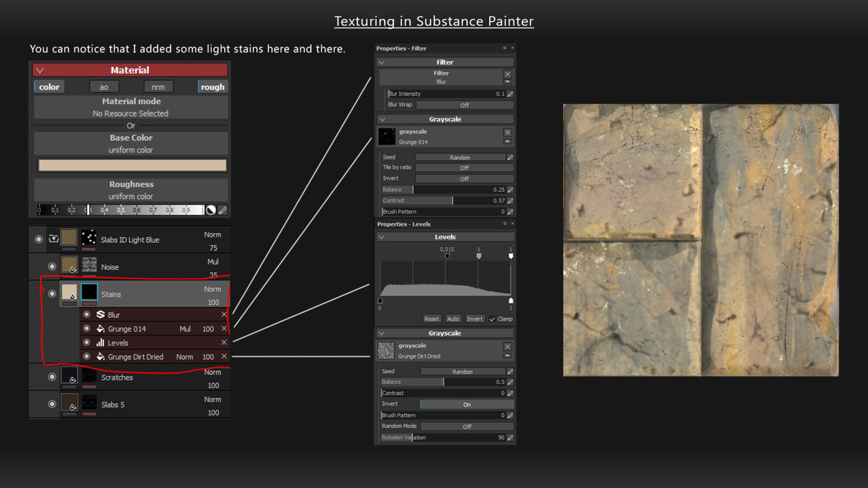Toggle Blur Wrap Off button

464,105
